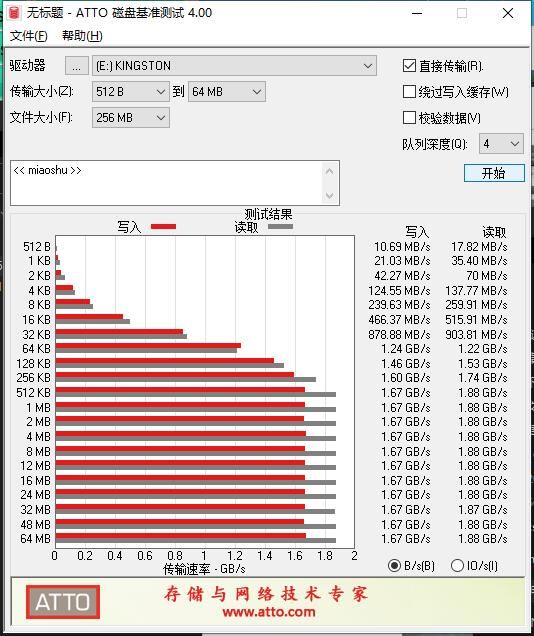Click the 124.55 MB/s write value

point(399,291)
